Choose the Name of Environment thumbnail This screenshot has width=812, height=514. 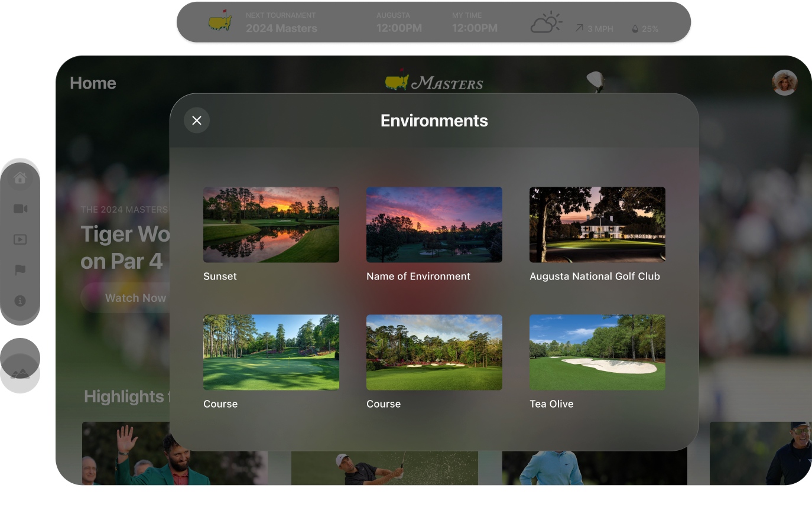pos(434,225)
